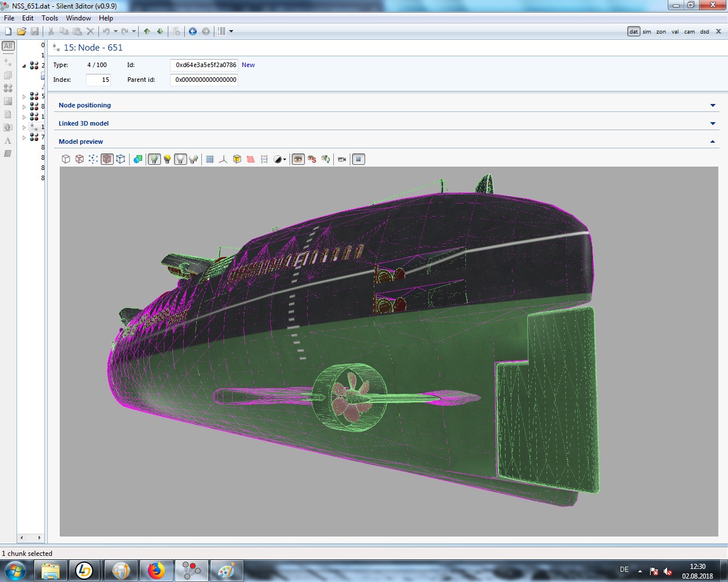Switch to the sim file tab
The width and height of the screenshot is (728, 582).
coord(647,32)
